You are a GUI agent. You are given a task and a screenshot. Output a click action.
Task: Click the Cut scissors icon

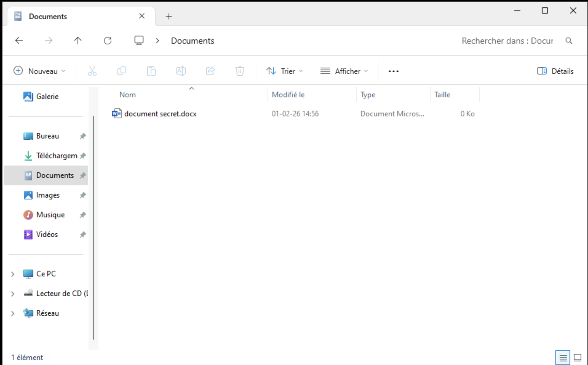click(92, 71)
